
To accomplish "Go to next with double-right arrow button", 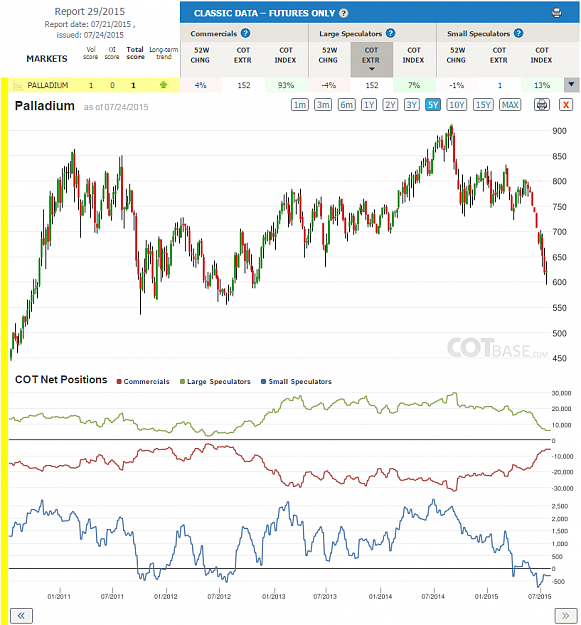I will [566, 616].
